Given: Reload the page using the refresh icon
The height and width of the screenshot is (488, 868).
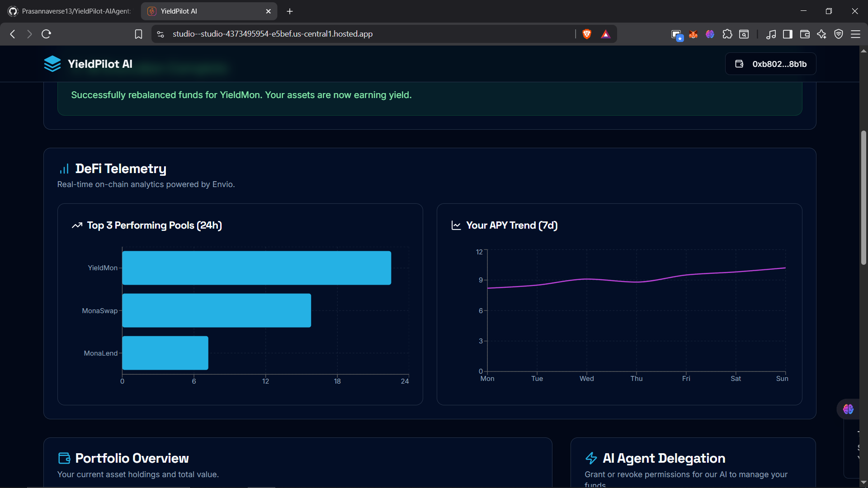Looking at the screenshot, I should pyautogui.click(x=46, y=34).
